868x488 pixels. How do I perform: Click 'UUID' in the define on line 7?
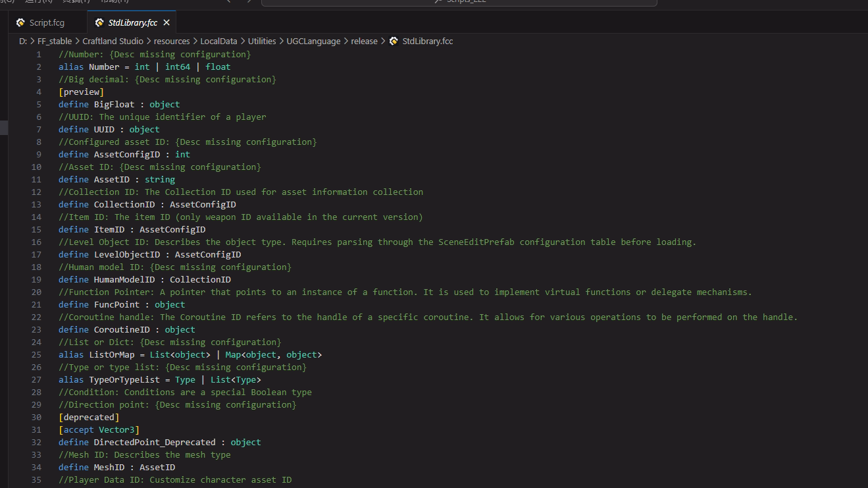tap(104, 129)
